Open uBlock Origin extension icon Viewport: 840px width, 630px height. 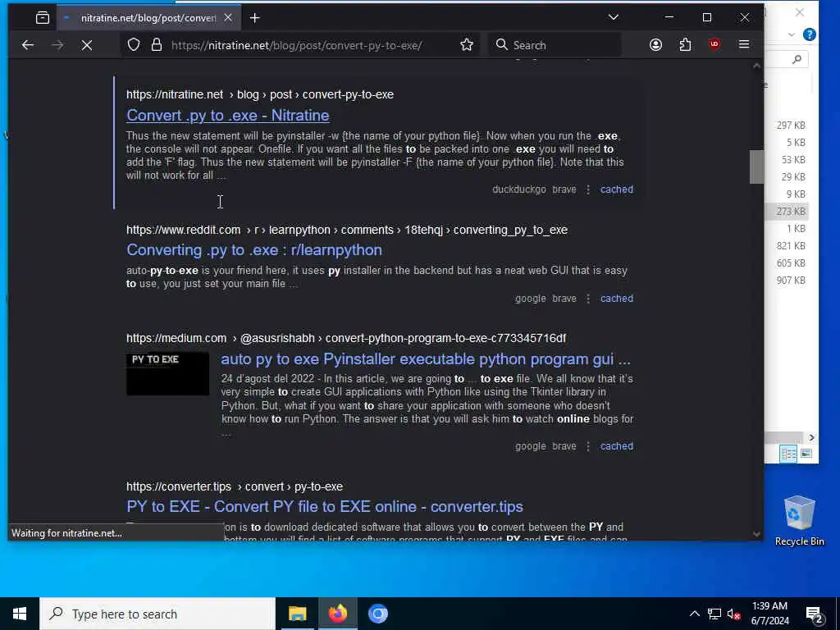tap(714, 44)
